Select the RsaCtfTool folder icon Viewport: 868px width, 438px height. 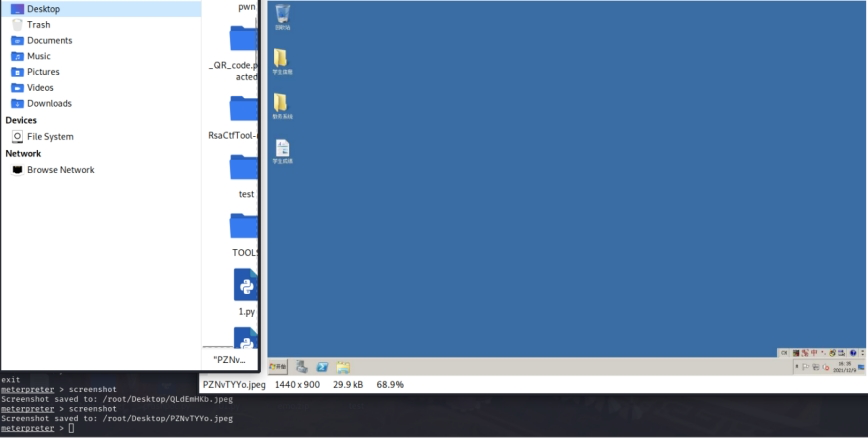pos(244,109)
